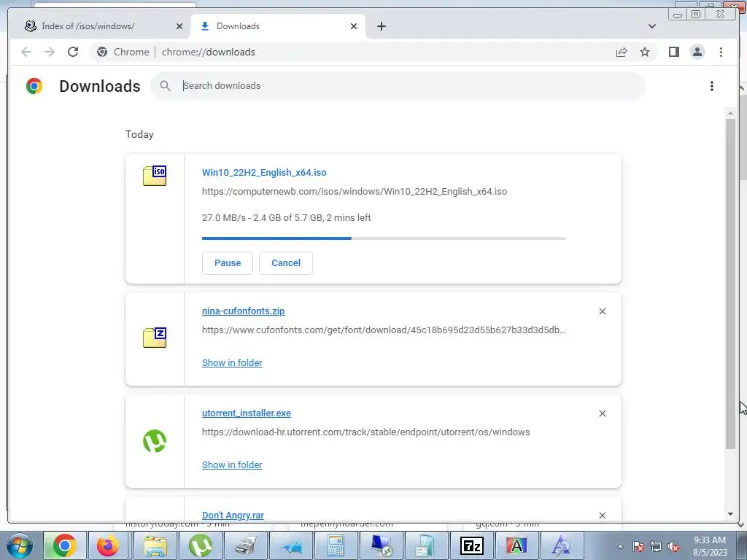
Task: Open Chrome's three-dot main menu
Action: tap(721, 52)
